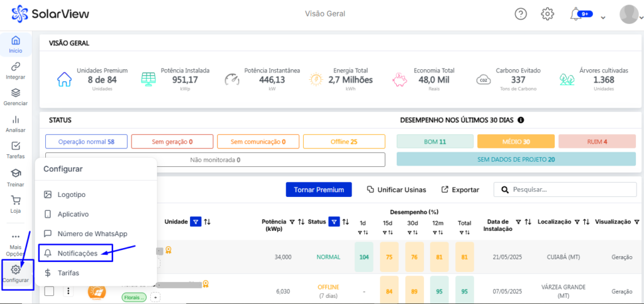Toggle the Offline 25 status filter
The width and height of the screenshot is (644, 304).
(x=343, y=142)
